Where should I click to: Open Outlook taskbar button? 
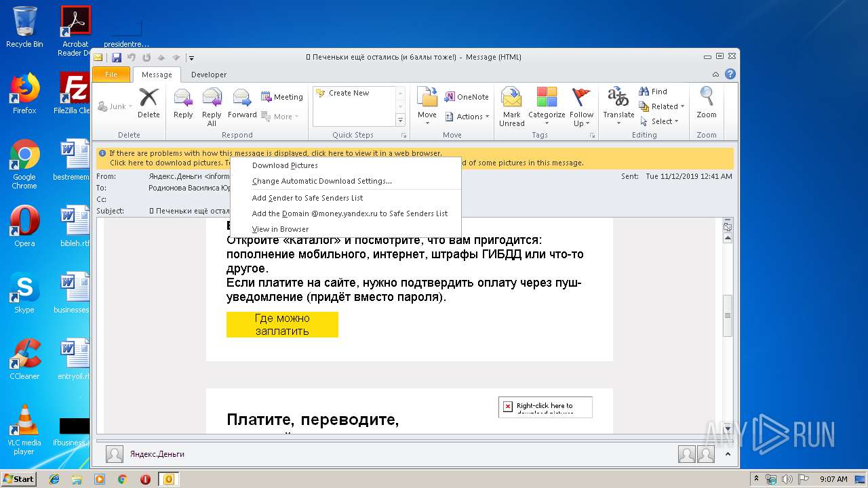tap(168, 479)
